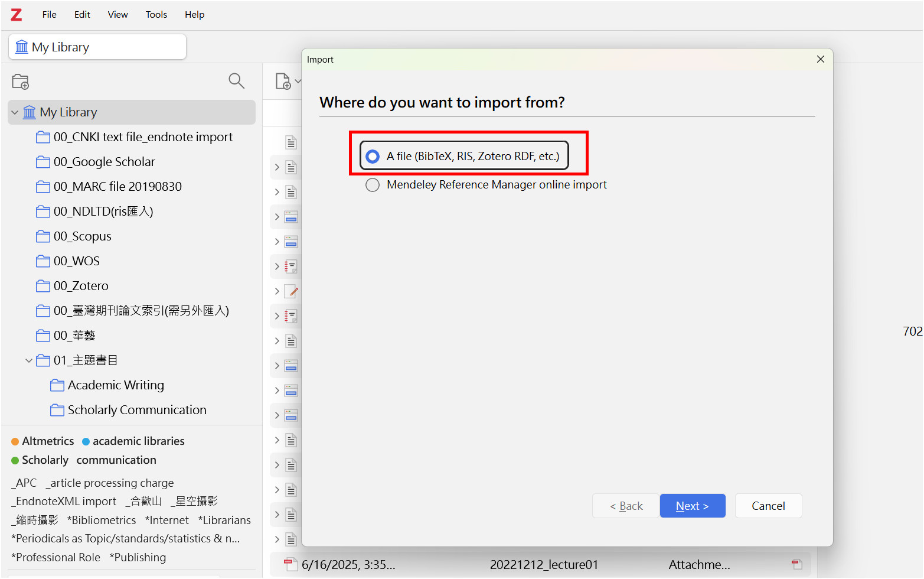Open the New Item dropdown arrow

298,82
